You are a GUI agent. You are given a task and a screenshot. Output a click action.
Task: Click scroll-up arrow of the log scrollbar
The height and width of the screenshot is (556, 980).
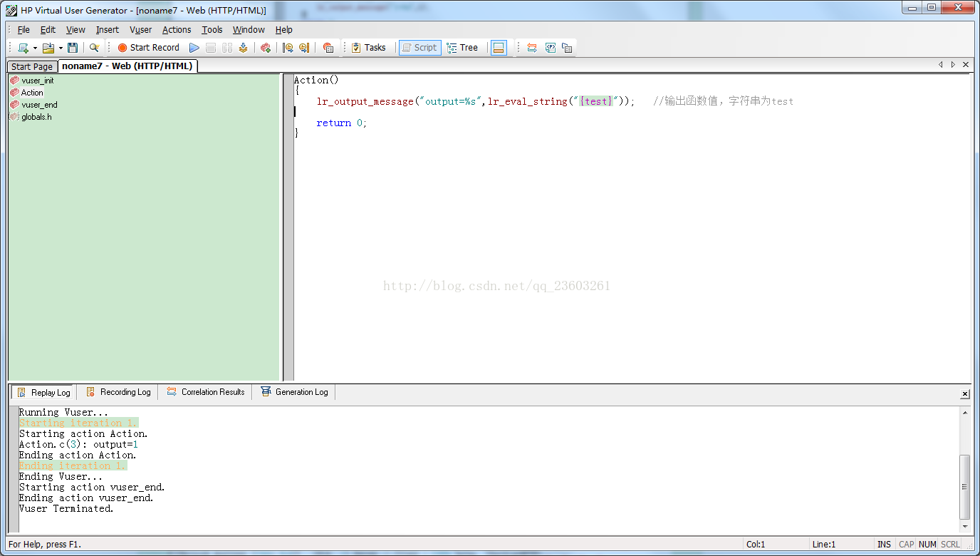pyautogui.click(x=965, y=412)
